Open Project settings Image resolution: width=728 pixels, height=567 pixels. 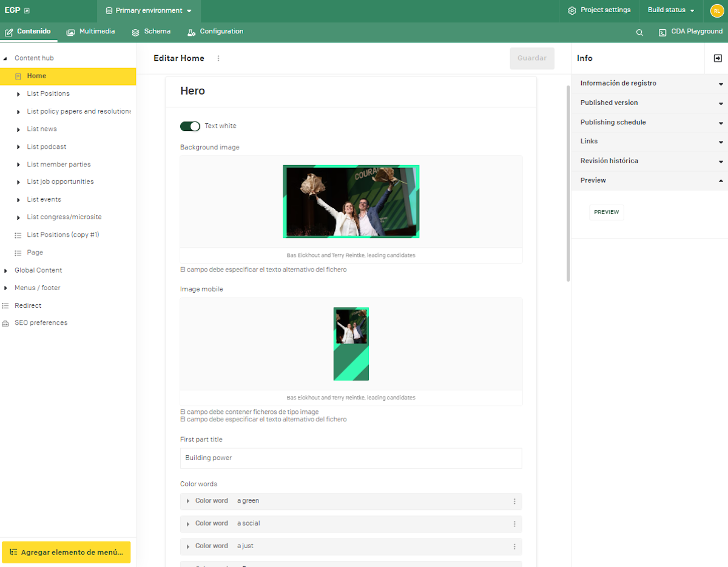599,10
